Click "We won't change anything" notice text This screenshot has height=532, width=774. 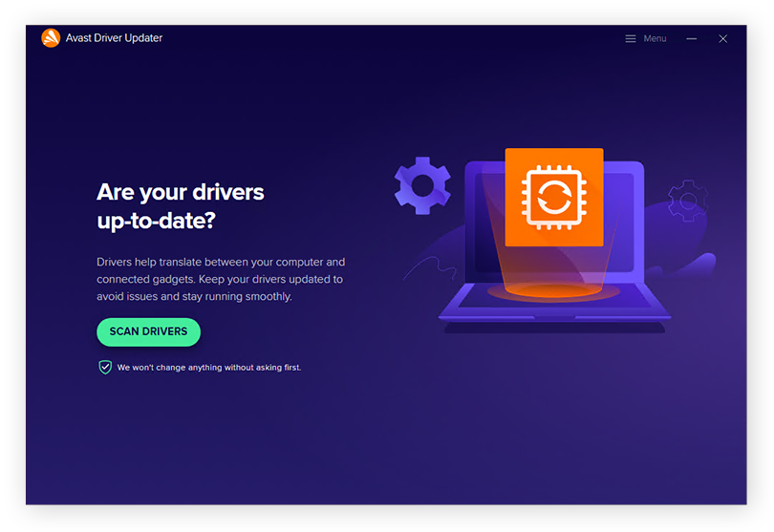[x=208, y=367]
